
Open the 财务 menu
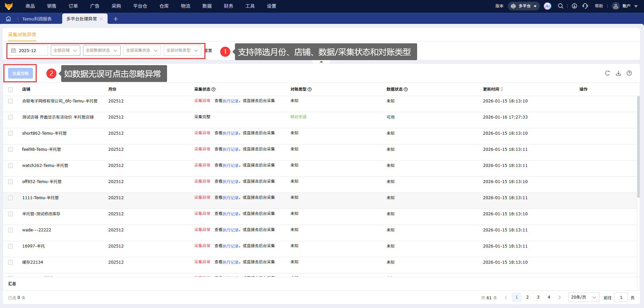point(229,6)
